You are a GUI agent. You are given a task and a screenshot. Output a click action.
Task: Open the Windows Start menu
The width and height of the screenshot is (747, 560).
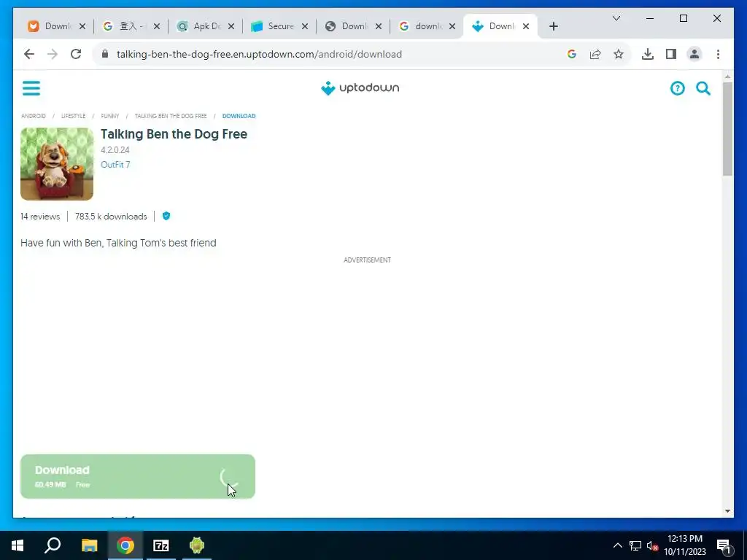(18, 545)
